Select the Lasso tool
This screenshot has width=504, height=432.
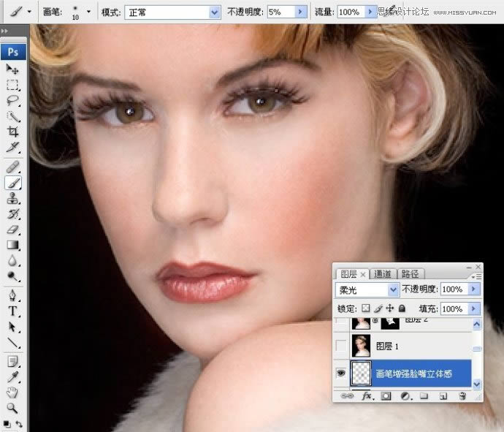12,100
